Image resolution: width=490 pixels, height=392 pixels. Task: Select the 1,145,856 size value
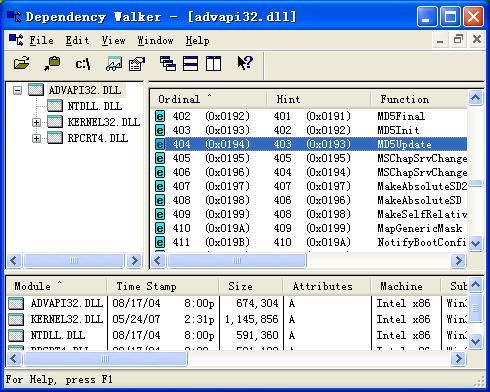coord(251,319)
